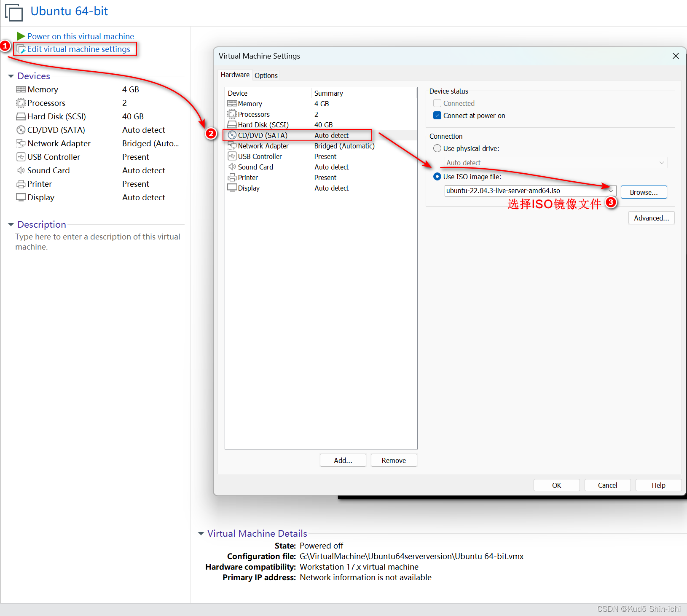Switch to the Options tab
The width and height of the screenshot is (687, 616).
pos(266,75)
